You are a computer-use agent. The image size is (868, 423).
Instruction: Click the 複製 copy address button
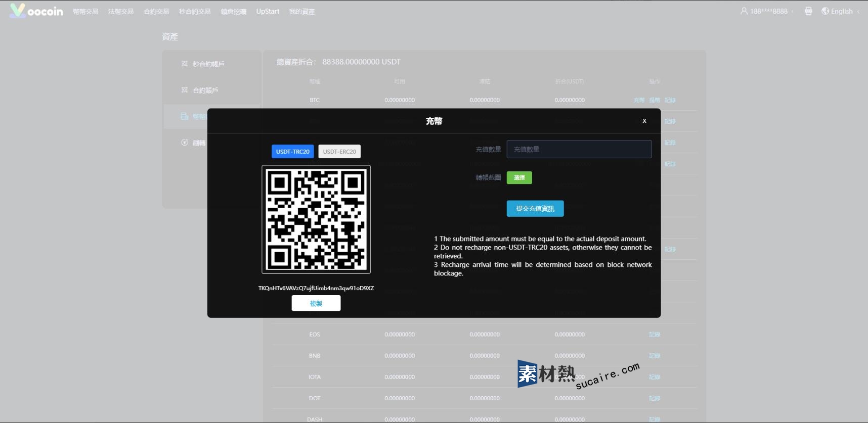point(316,303)
